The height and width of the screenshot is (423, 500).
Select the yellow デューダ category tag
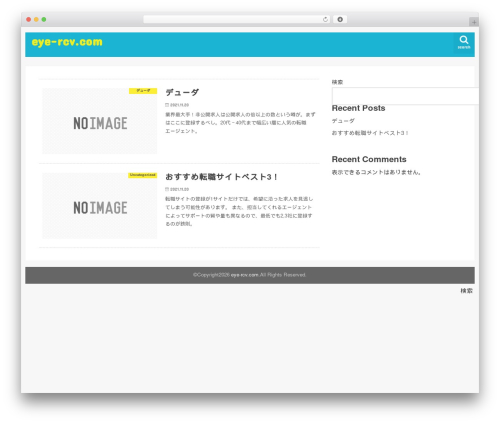143,91
